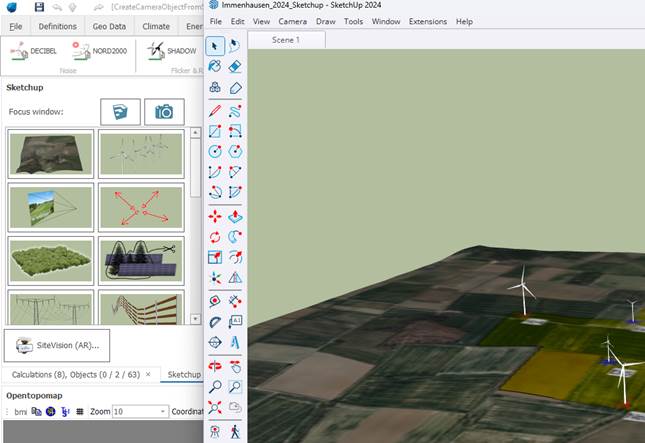Viewport: 645px width, 443px height.
Task: Switch to the Scene 1 tab
Action: (x=286, y=40)
